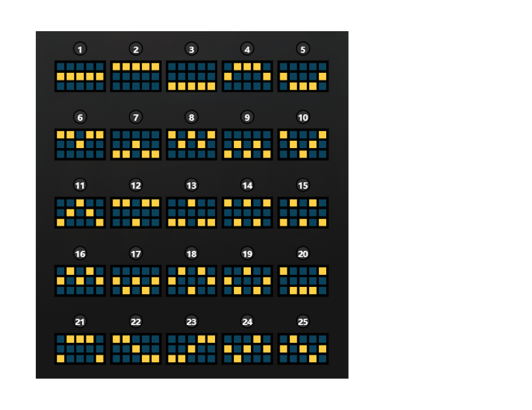This screenshot has width=532, height=410.
Task: Click the number 21 badge
Action: click(x=79, y=322)
